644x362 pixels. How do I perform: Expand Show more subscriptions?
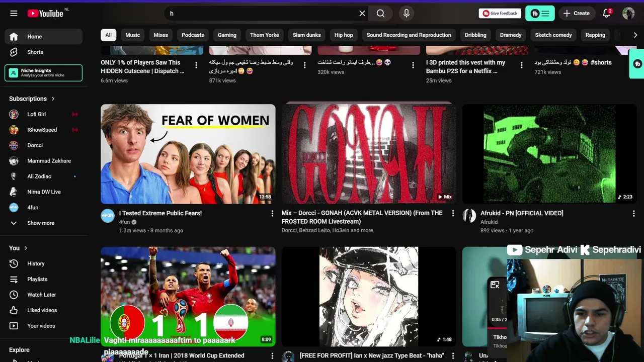(x=43, y=223)
